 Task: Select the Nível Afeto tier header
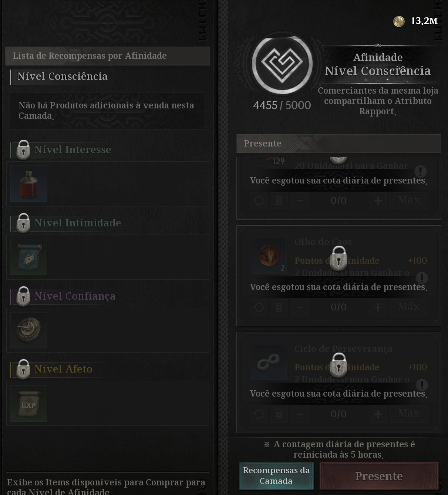tap(63, 369)
